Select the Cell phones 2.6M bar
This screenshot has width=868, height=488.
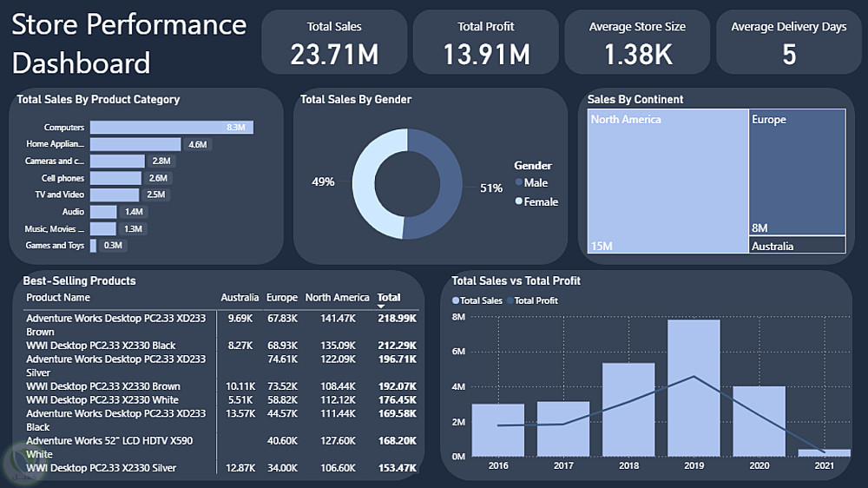coord(115,178)
